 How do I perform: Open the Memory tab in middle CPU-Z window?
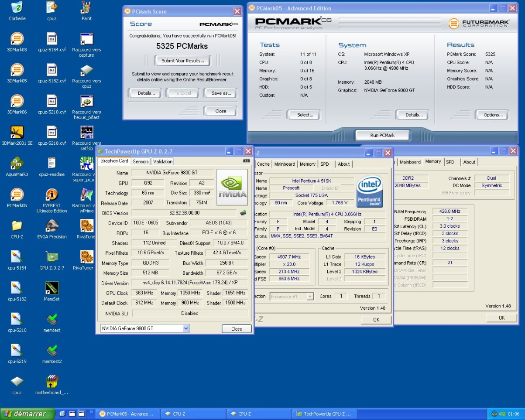tap(307, 164)
